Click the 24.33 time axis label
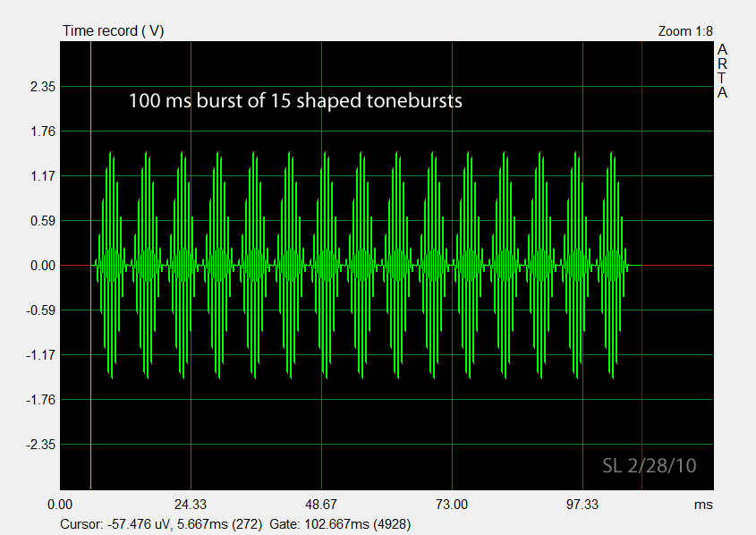 (191, 505)
